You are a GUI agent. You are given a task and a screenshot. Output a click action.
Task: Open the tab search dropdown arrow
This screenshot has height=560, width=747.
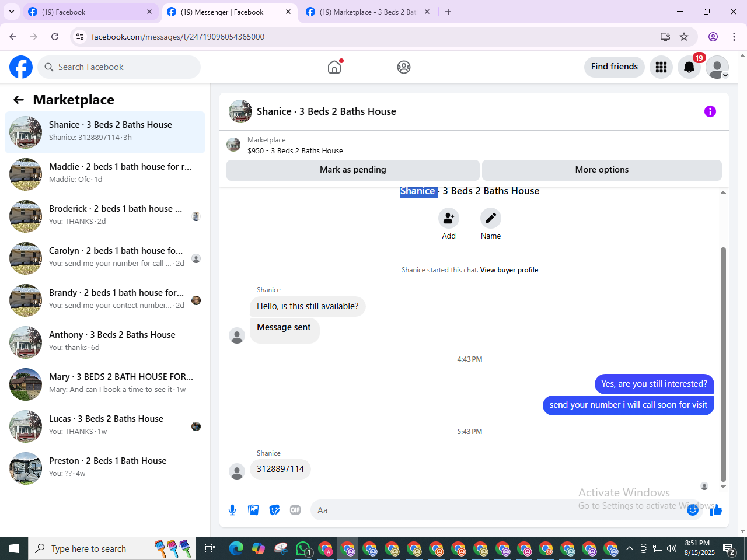point(12,12)
